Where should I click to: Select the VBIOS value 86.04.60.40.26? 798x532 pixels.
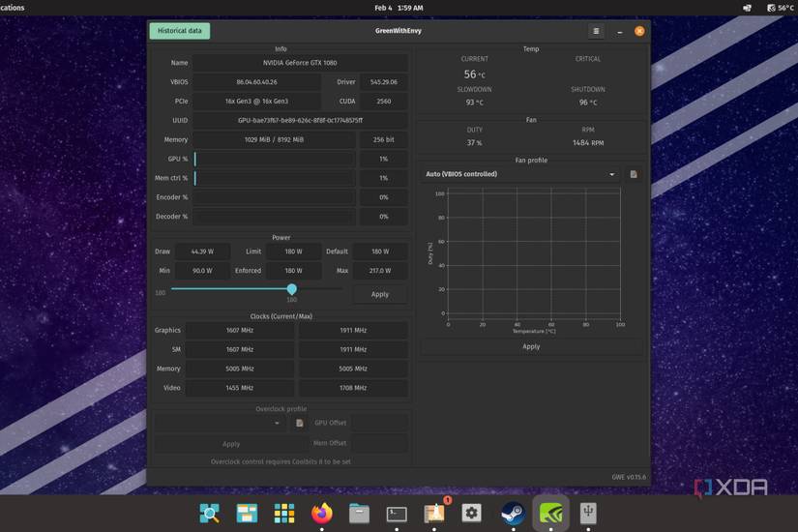click(x=256, y=82)
